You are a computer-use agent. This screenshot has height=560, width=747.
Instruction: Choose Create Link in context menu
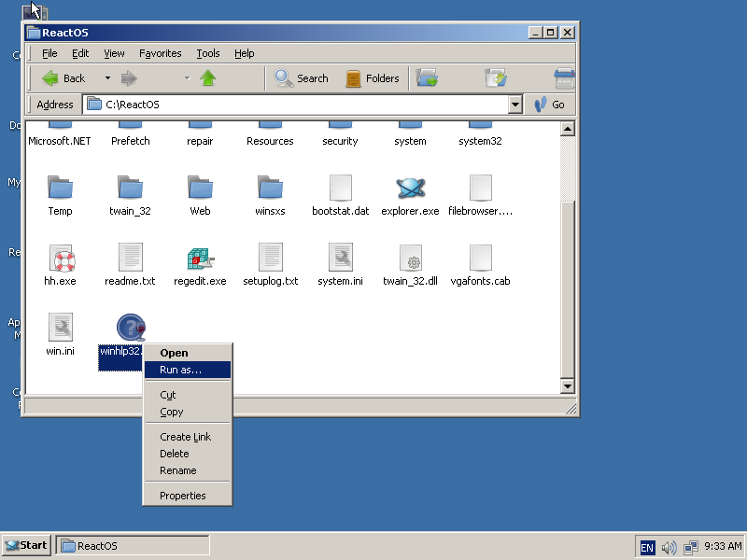[x=188, y=437]
